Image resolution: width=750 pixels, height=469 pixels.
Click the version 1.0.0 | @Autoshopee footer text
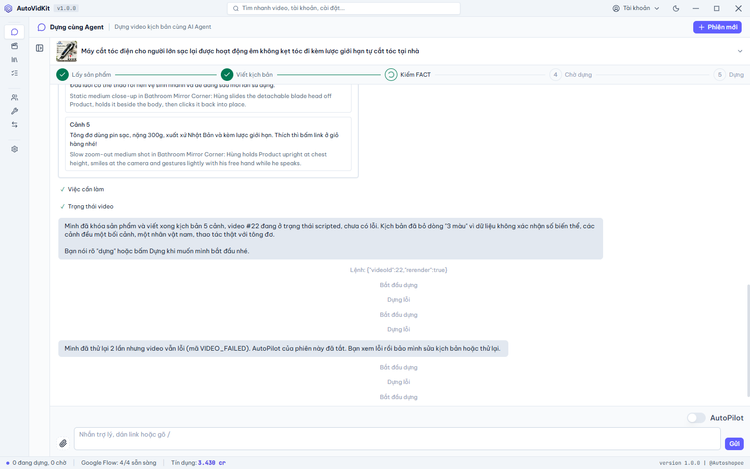point(701,463)
